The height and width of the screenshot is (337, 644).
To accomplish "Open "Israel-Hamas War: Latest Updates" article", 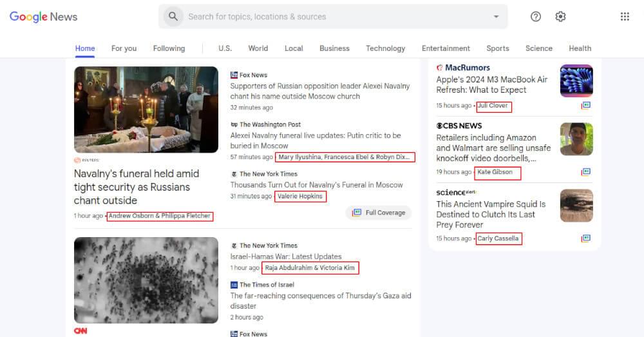I will pyautogui.click(x=286, y=256).
